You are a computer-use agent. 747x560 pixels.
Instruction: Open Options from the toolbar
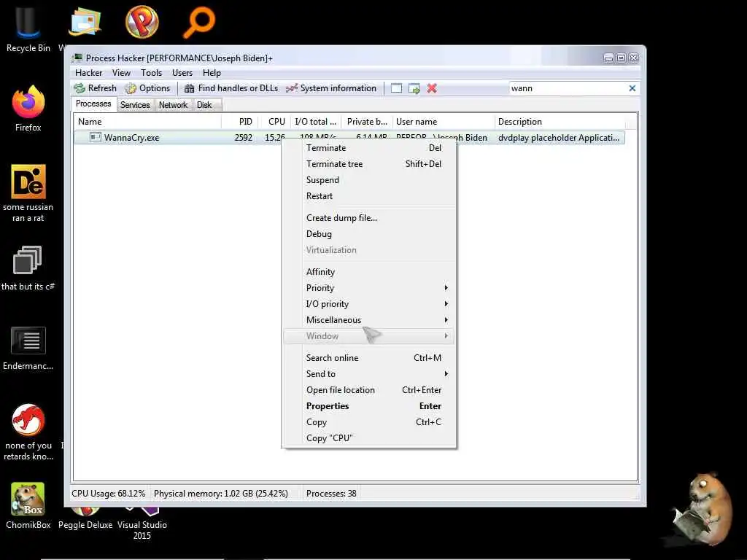147,88
